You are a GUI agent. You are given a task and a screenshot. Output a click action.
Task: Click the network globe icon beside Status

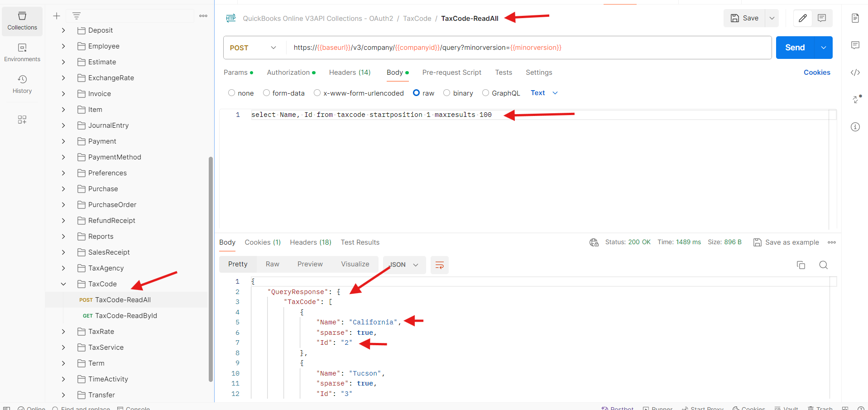coord(594,242)
